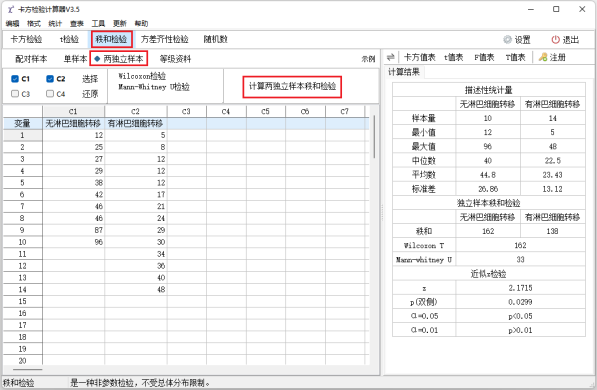Open the F值表 reference table

point(484,58)
